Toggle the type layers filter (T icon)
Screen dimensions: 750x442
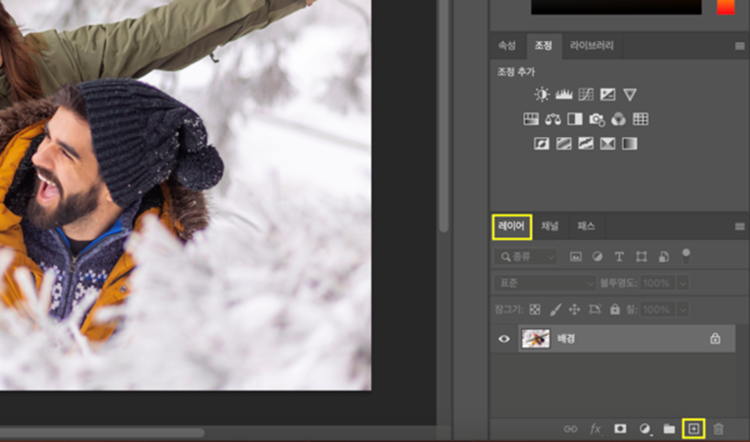click(x=619, y=257)
